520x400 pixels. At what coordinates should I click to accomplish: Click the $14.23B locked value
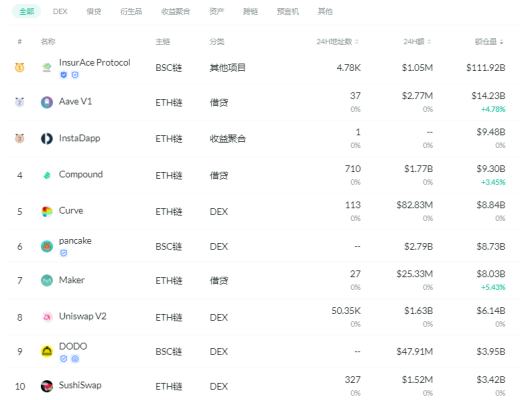(x=488, y=96)
